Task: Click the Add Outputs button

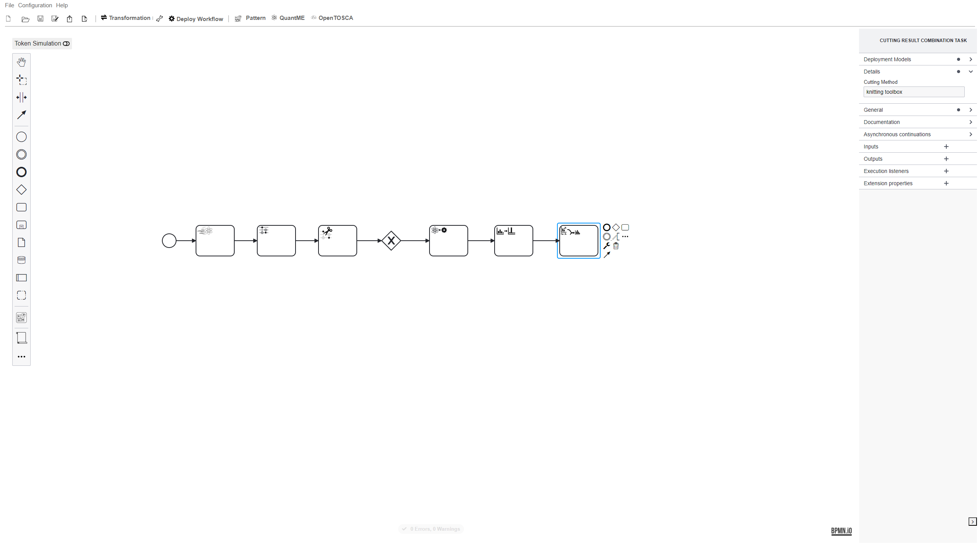Action: [946, 158]
